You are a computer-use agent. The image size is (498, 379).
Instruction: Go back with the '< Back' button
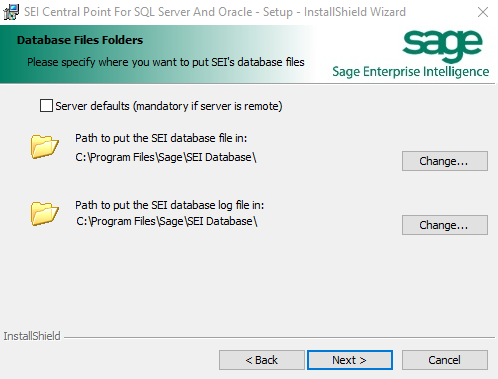(262, 360)
